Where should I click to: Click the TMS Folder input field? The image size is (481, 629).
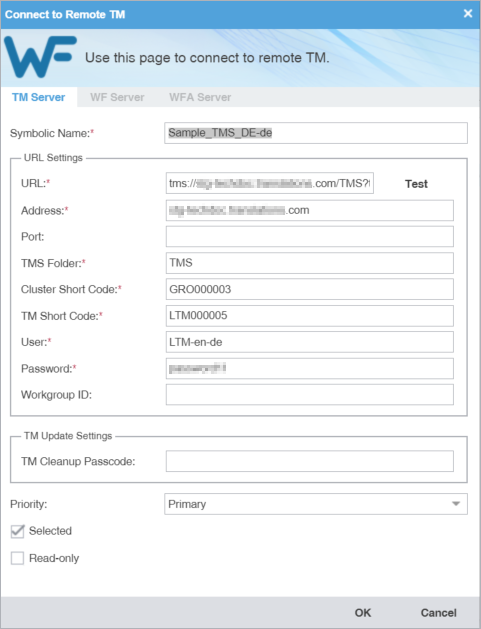pos(310,263)
